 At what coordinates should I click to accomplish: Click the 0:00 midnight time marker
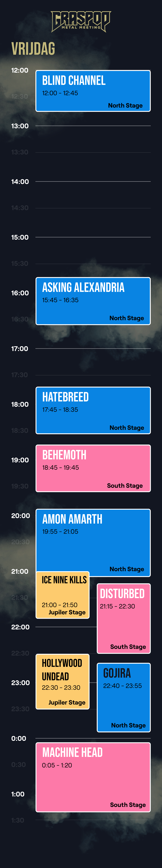19,738
